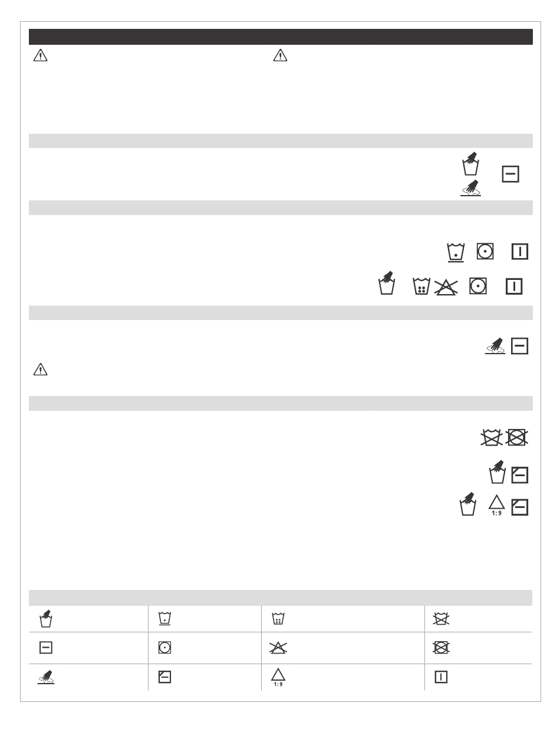560x729 pixels.
Task: Click the hand wash tub icon in the legend table
Action: pos(44,619)
